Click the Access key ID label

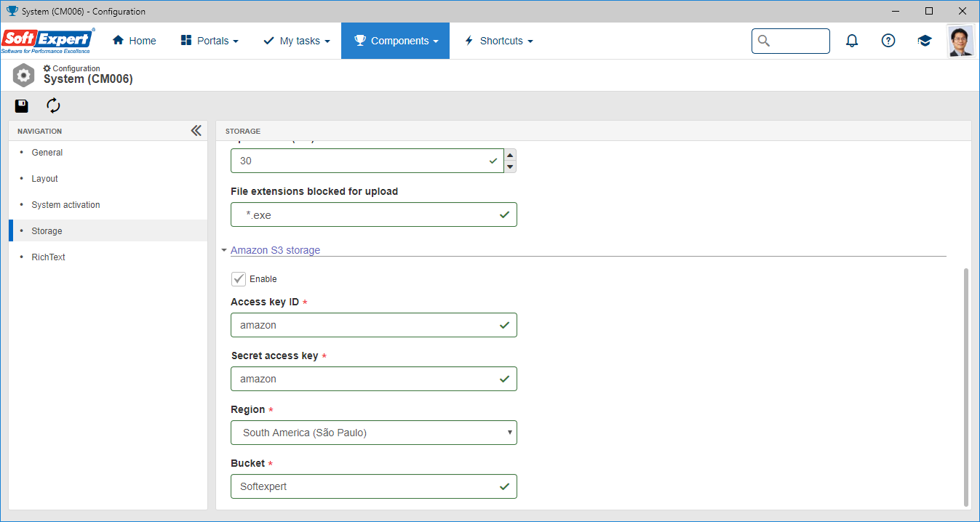point(265,302)
